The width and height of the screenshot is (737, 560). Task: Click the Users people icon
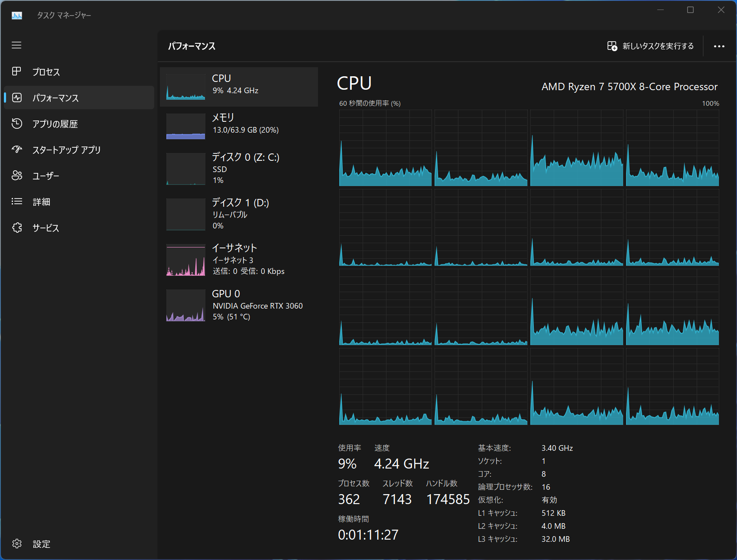[16, 176]
